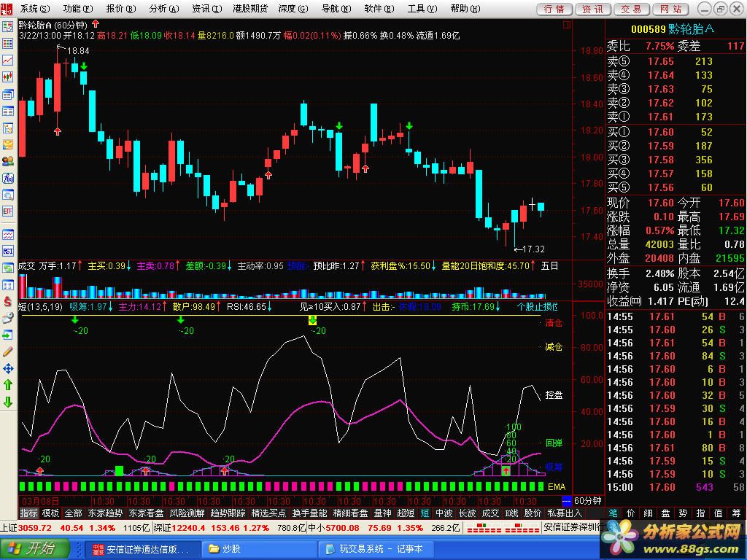747x560 pixels.
Task: Click the wave line chart sidebar icon
Action: [x=7, y=234]
